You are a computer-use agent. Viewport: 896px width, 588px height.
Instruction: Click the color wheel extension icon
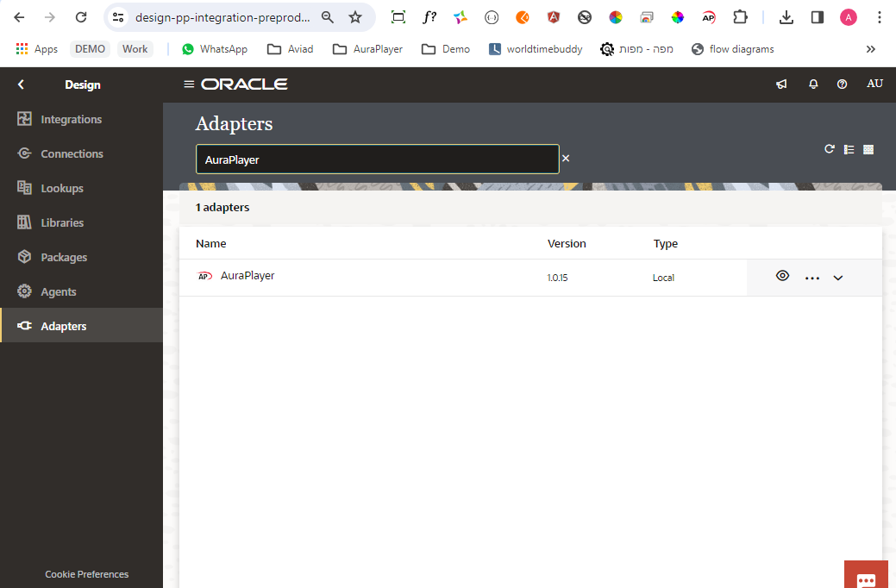(616, 17)
